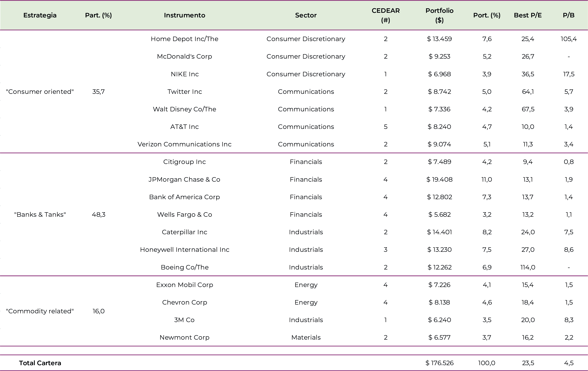
Task: Click Twitter Best P/E value 64,1
Action: click(528, 92)
